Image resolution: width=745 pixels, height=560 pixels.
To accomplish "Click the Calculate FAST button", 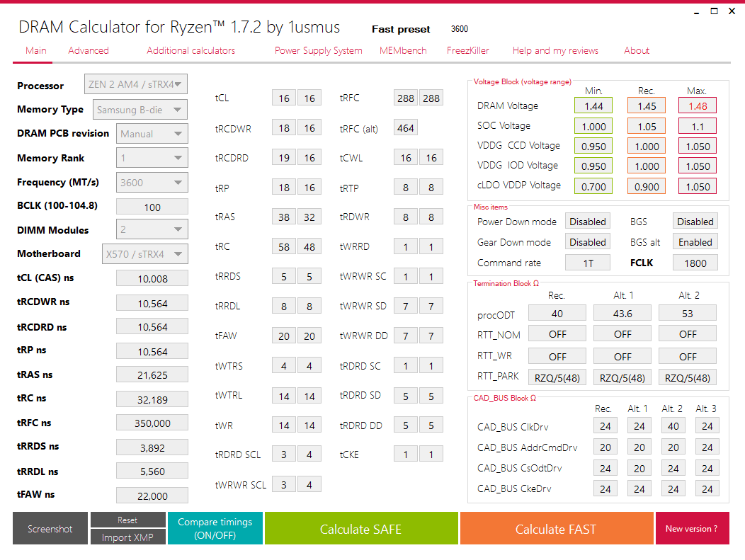I will click(x=557, y=528).
